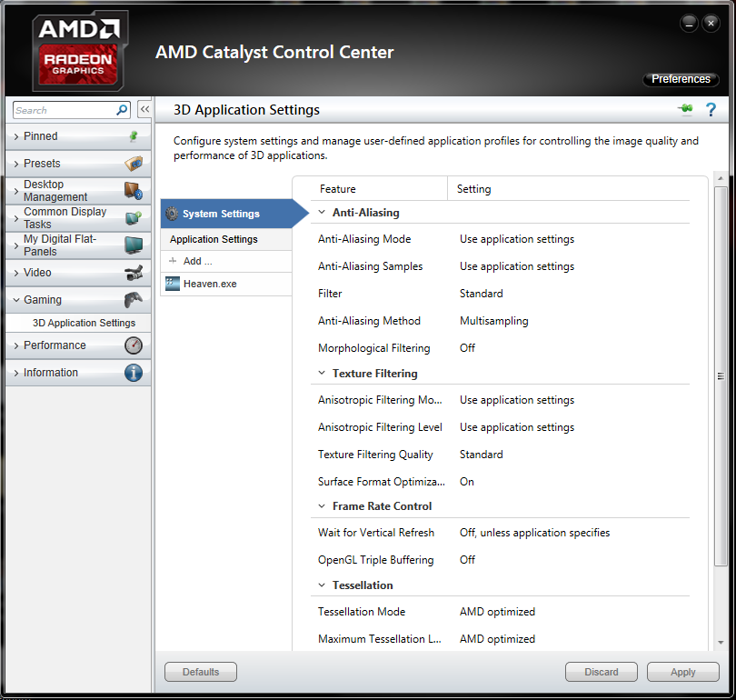The width and height of the screenshot is (736, 700).
Task: Click the Presets icon
Action: [134, 164]
